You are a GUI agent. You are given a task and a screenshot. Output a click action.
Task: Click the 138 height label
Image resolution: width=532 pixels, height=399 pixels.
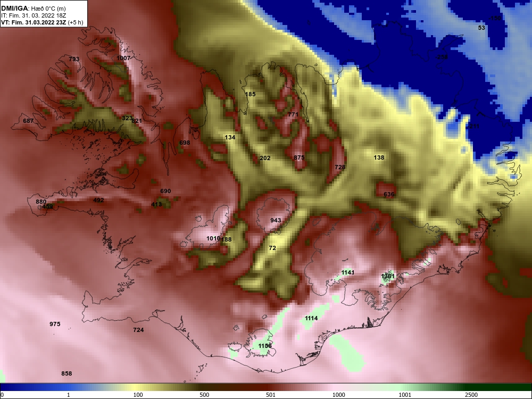[379, 157]
